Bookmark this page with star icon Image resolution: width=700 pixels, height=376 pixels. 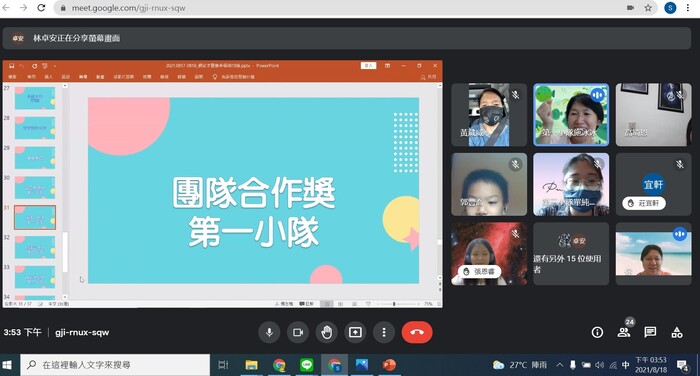(x=648, y=8)
